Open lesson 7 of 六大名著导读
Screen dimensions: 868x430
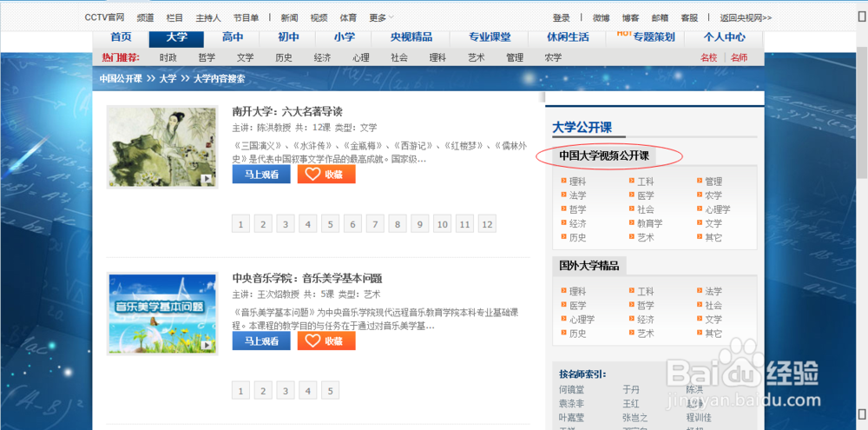[x=375, y=224]
